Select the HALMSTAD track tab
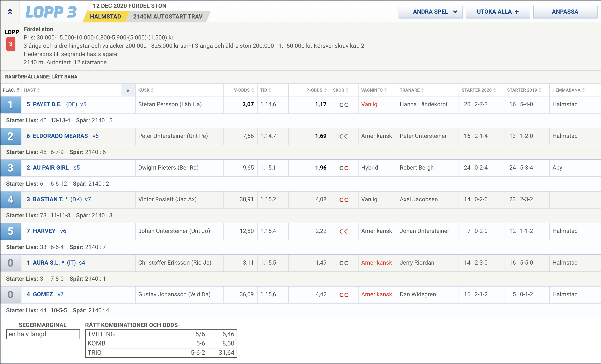The width and height of the screenshot is (601, 364). pyautogui.click(x=105, y=17)
